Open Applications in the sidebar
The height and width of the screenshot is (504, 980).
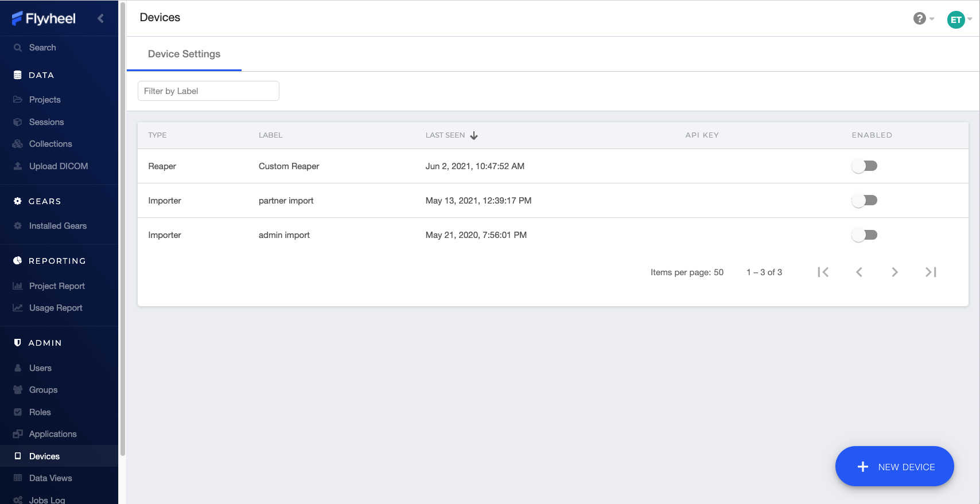click(53, 434)
